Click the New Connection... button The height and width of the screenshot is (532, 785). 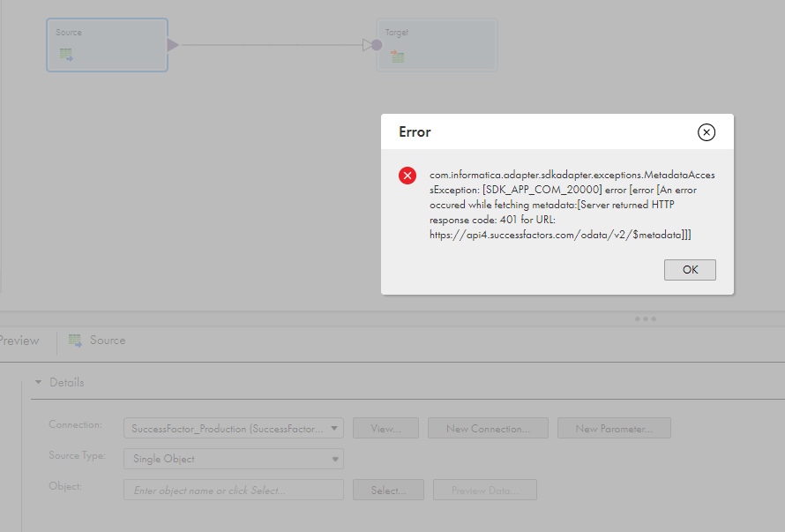[x=488, y=428]
